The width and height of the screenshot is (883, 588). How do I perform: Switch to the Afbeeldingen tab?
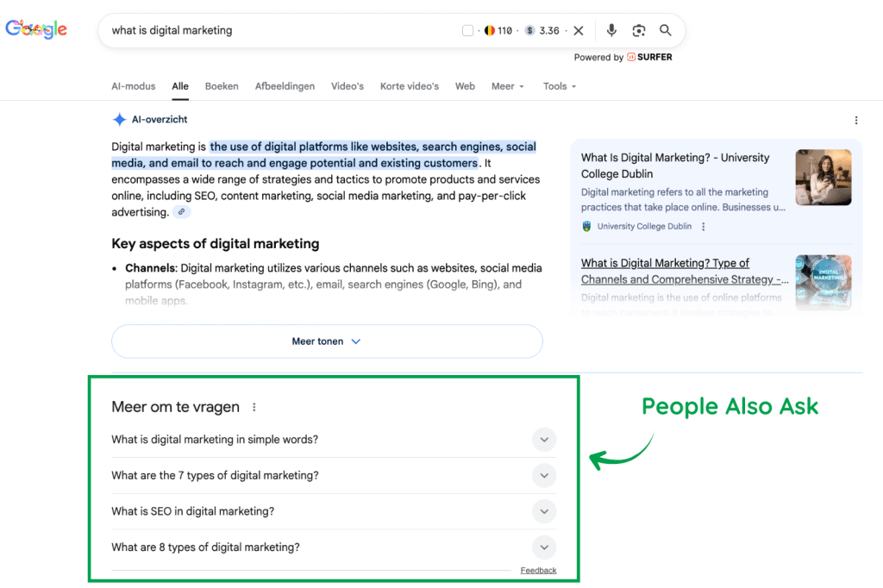tap(285, 86)
